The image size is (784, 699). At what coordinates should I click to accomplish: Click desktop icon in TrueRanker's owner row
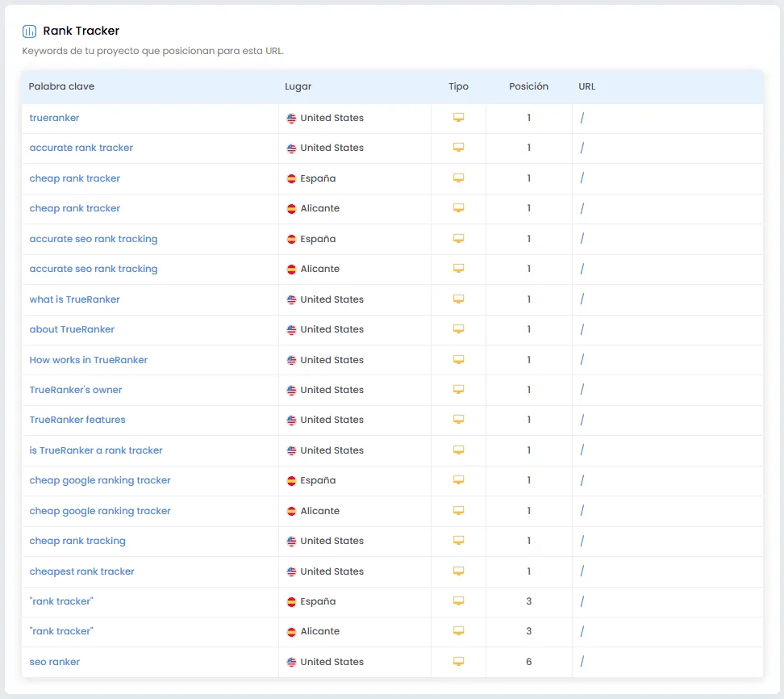coord(458,390)
